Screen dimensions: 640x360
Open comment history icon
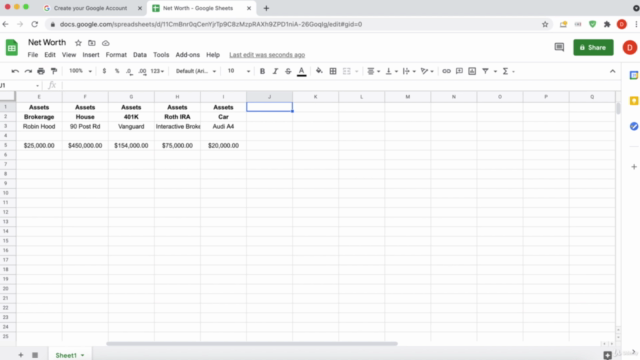click(x=559, y=47)
